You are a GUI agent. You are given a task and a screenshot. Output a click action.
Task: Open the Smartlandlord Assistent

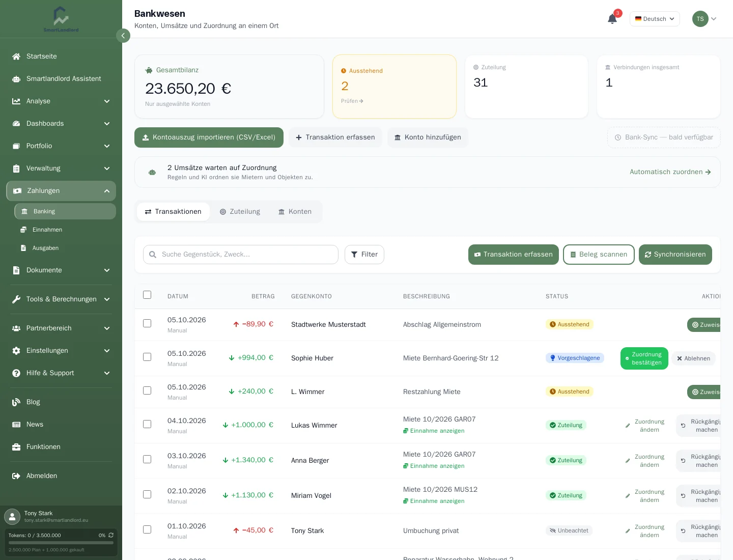(x=61, y=79)
